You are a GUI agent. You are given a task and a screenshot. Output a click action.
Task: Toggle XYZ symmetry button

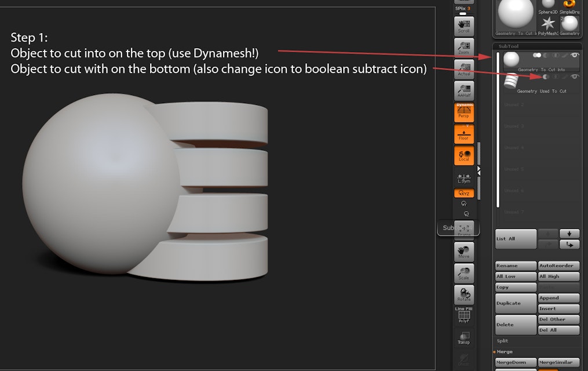pos(463,194)
